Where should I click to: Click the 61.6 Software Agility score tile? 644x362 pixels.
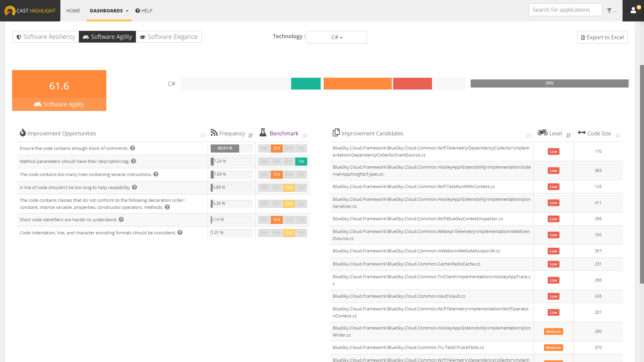pos(59,90)
